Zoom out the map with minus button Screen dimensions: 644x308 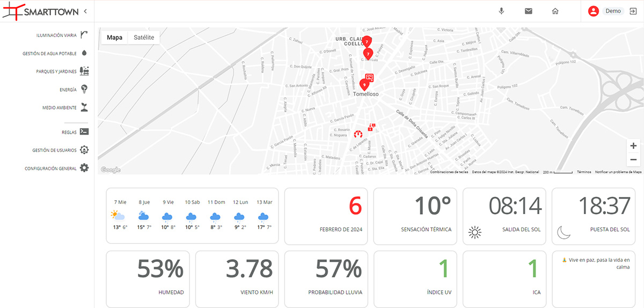(633, 159)
